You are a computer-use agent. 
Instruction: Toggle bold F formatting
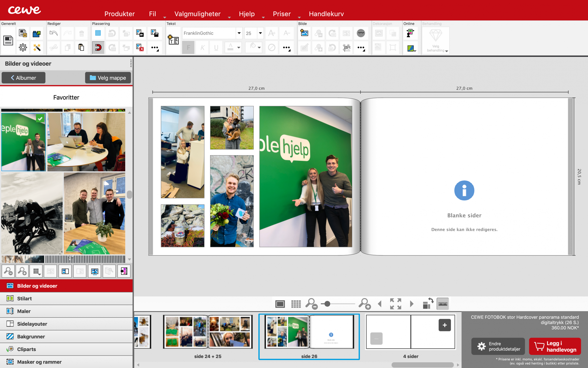point(188,47)
